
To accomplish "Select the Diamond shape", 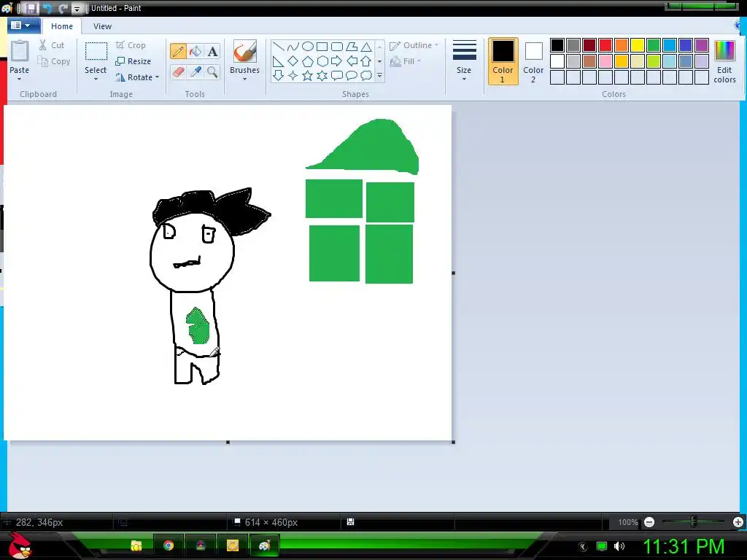I will tap(293, 61).
